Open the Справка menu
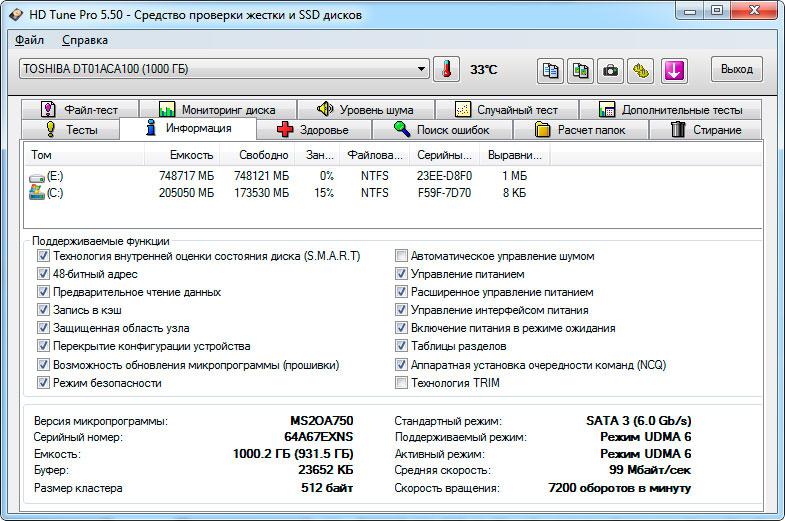Screen dimensions: 785x521 [85, 40]
